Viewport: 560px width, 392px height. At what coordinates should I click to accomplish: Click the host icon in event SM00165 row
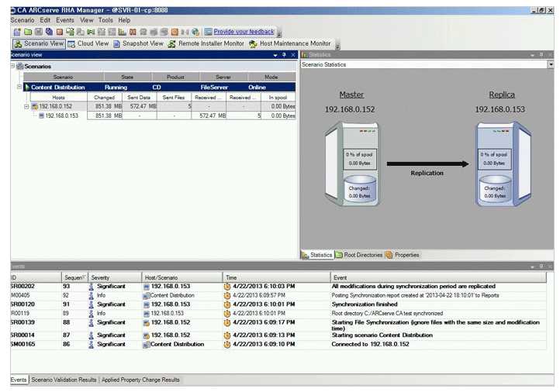pyautogui.click(x=146, y=345)
